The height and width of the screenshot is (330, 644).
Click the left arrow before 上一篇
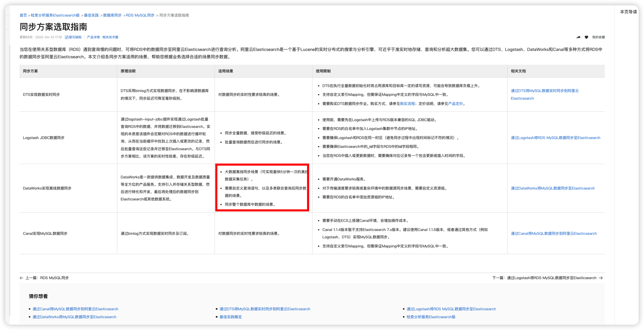pyautogui.click(x=21, y=278)
